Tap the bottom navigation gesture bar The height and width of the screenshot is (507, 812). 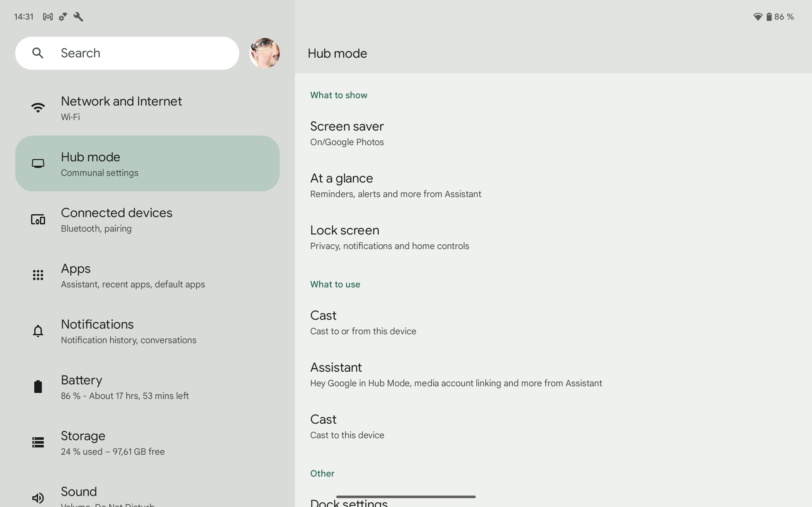coord(406,497)
